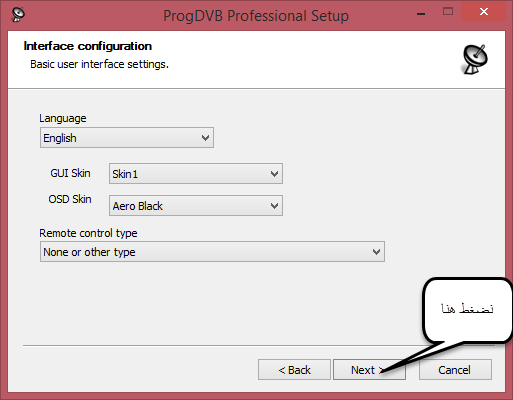This screenshot has width=513, height=400.
Task: Click the 'Language' label
Action: 63,118
